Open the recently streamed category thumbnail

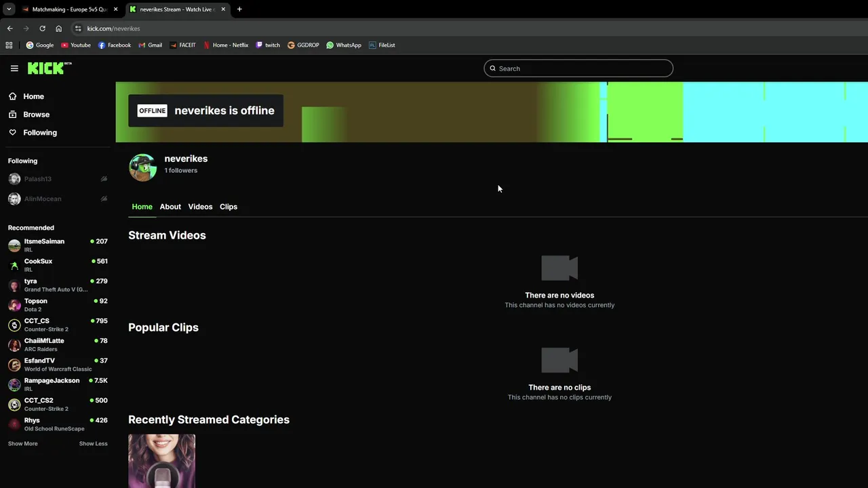[161, 461]
